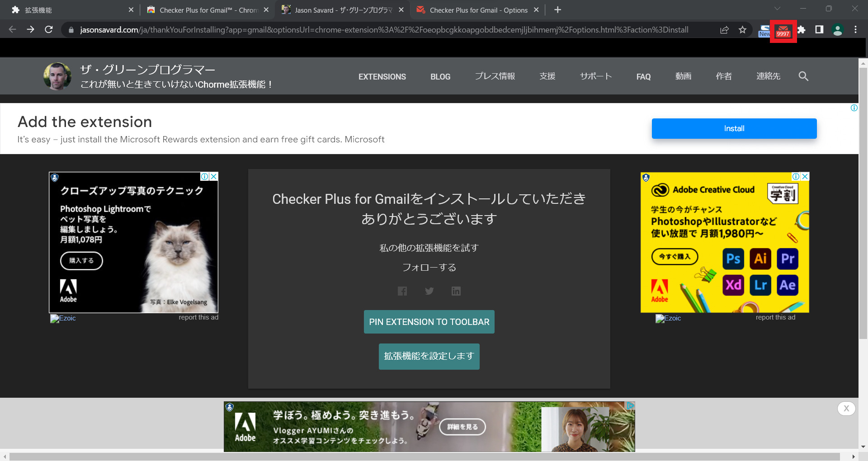Open the site search magnifier icon
Image resolution: width=868 pixels, height=461 pixels.
click(803, 76)
